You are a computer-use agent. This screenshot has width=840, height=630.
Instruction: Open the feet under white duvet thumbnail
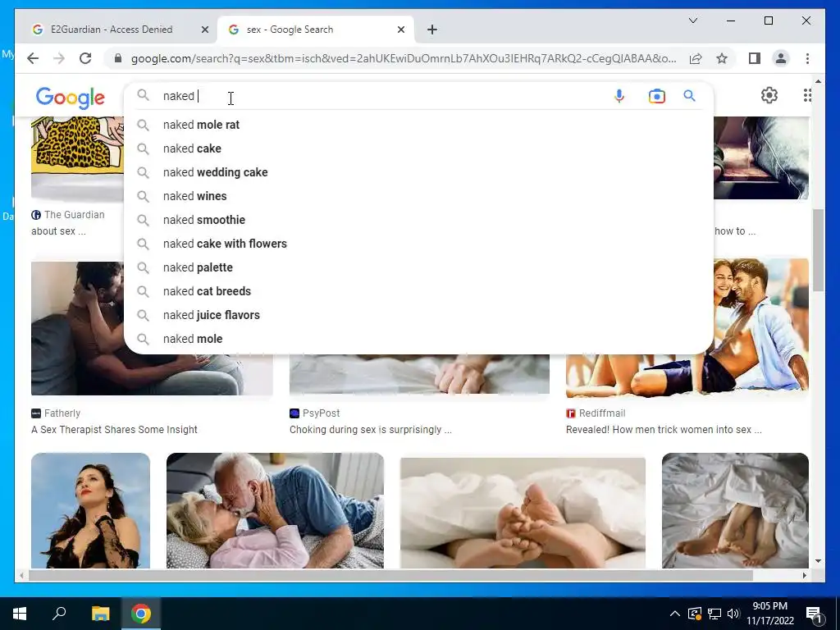(523, 513)
